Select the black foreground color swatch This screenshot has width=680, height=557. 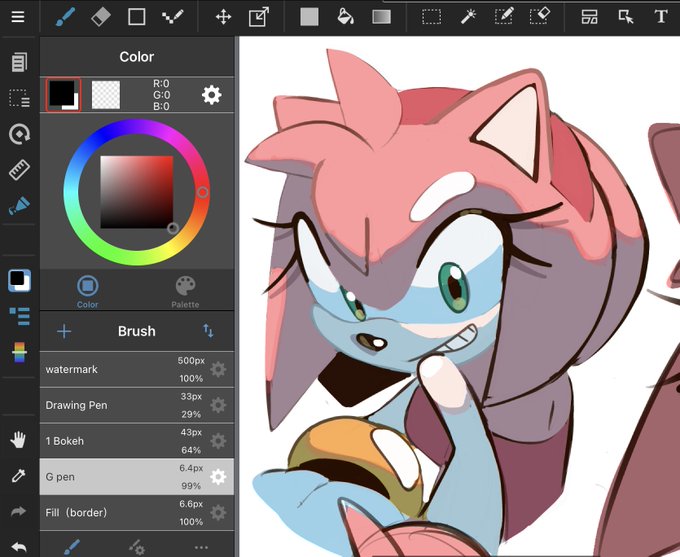63,94
